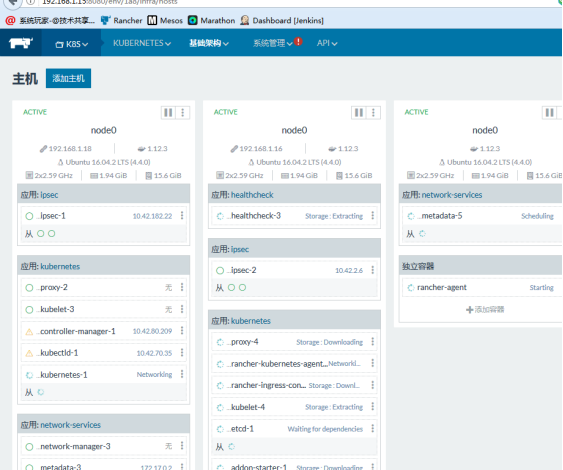This screenshot has width=563, height=470.
Task: Open network-manager-3 actions menu
Action: coord(182,446)
